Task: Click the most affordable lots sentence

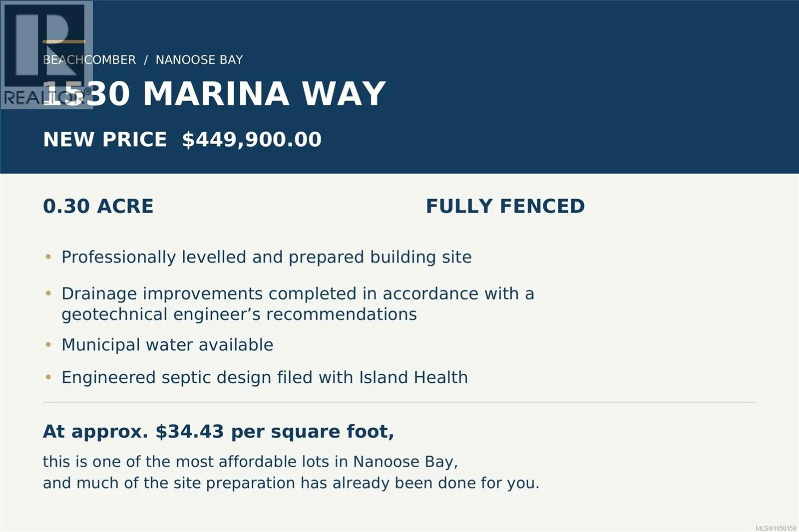Action: point(250,462)
